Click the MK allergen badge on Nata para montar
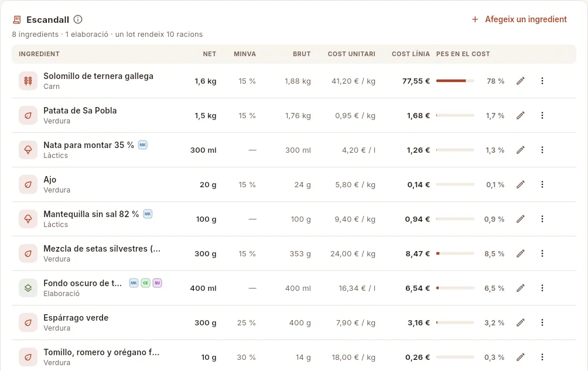The image size is (588, 371). click(x=143, y=145)
